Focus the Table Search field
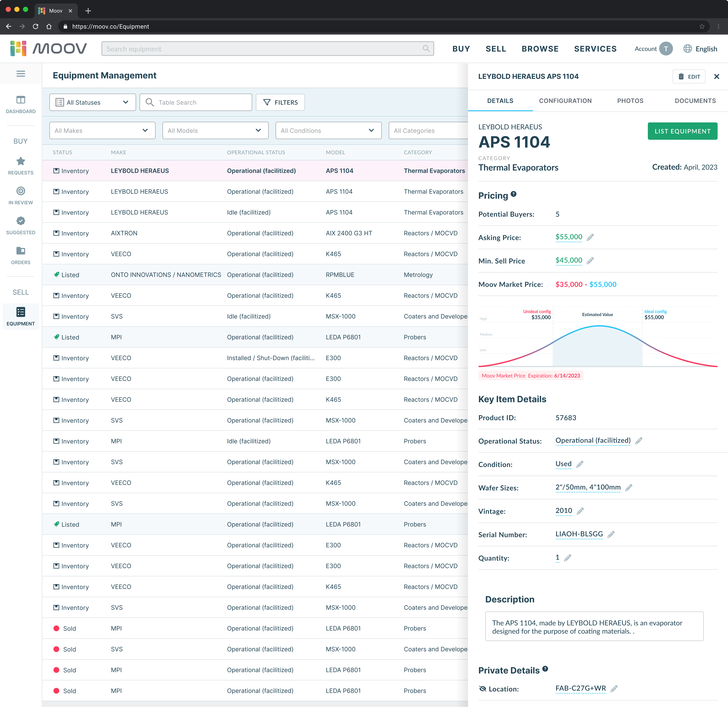The width and height of the screenshot is (728, 707). point(196,102)
